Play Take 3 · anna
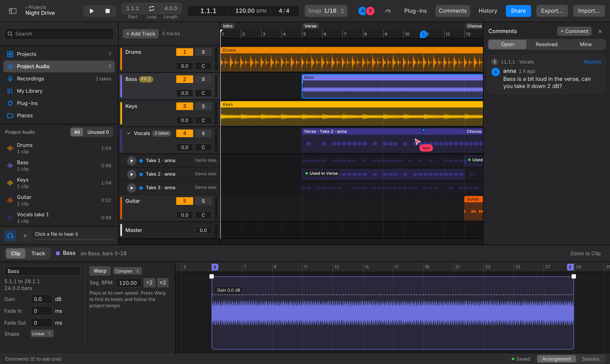610x364 pixels. click(x=132, y=188)
